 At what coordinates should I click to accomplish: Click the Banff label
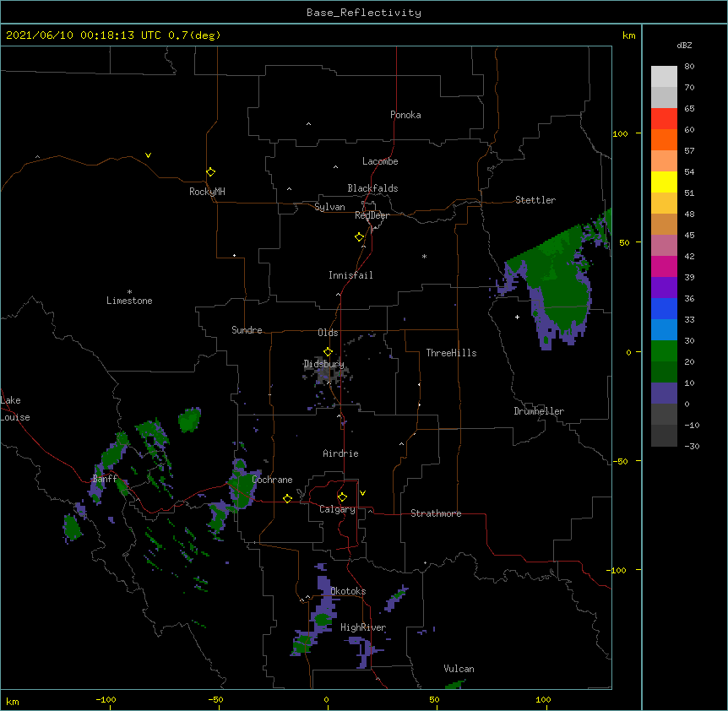coord(105,479)
